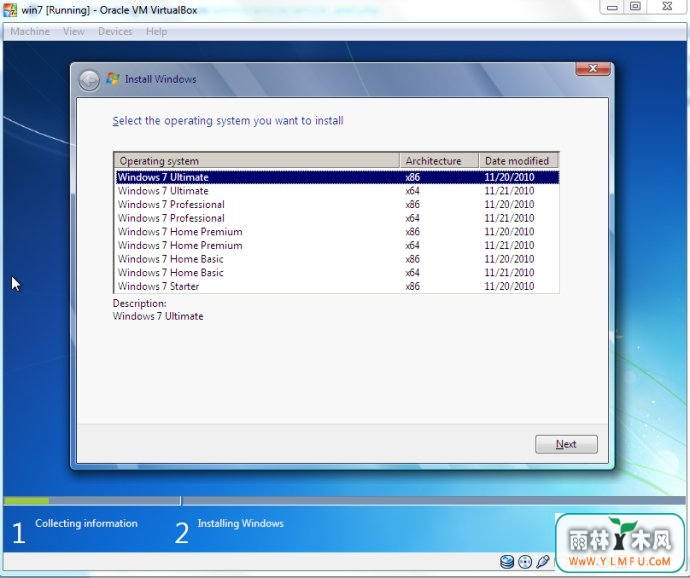Image resolution: width=690 pixels, height=578 pixels.
Task: Close the VirtualBox window
Action: [667, 7]
